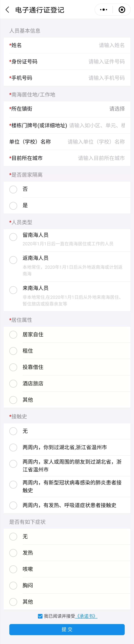Tap the back arrow icon
Viewport: 134px width, 644px height.
[7, 10]
